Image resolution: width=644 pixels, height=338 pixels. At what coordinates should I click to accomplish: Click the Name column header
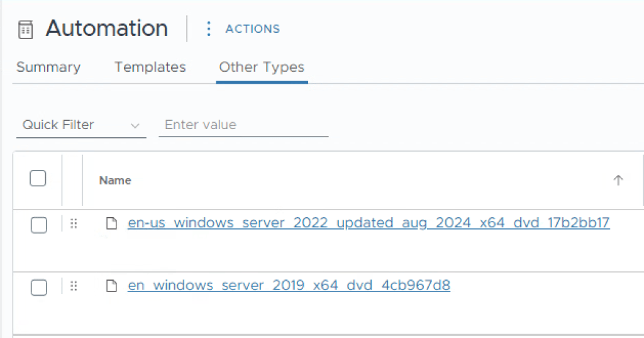coord(115,181)
